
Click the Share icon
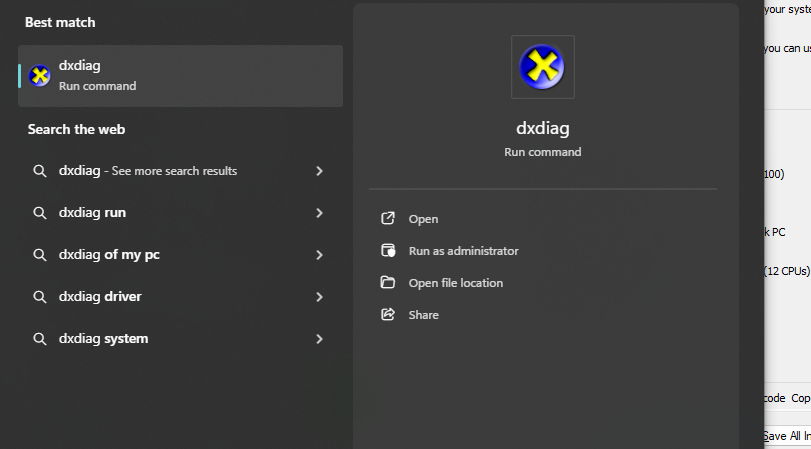tap(388, 314)
